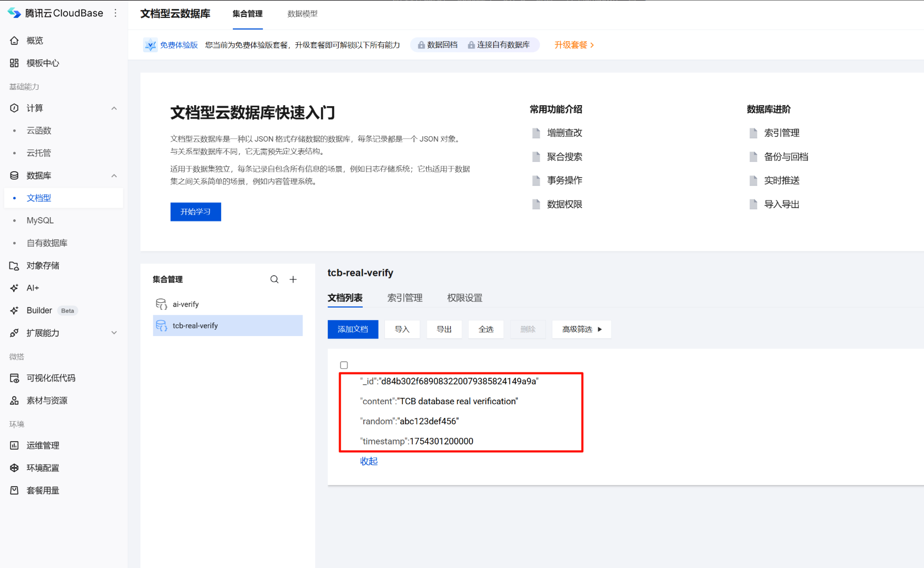Select the ai-verify collection
Screen dimensions: 924x568
(x=185, y=304)
